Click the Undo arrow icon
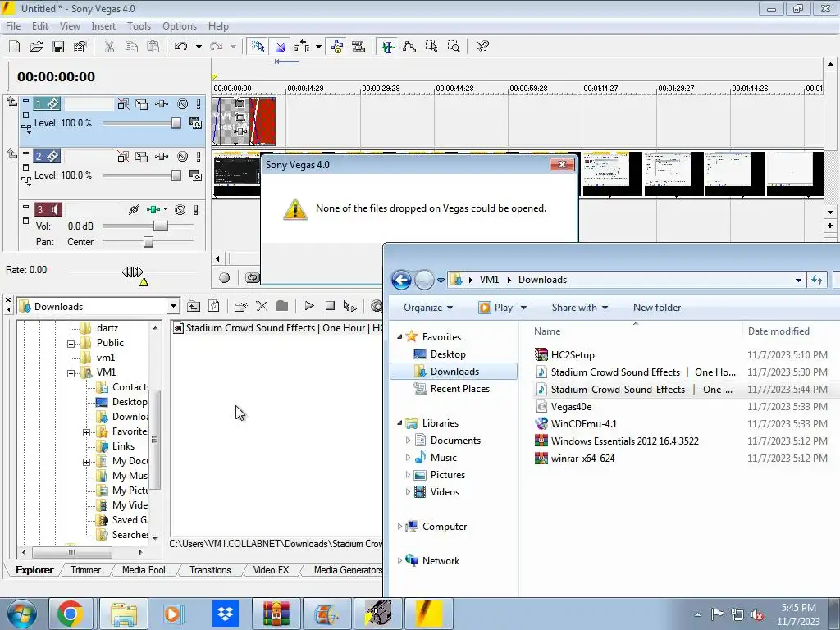The height and width of the screenshot is (630, 840). pos(180,47)
